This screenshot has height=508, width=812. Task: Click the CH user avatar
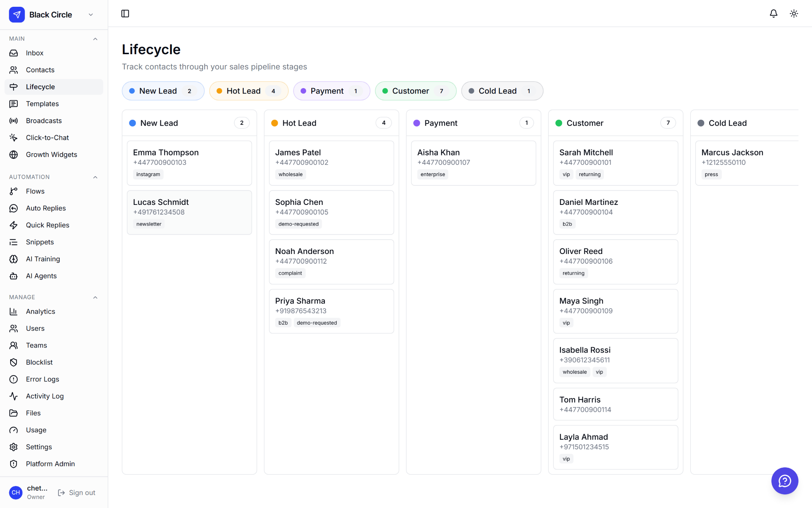pyautogui.click(x=16, y=492)
